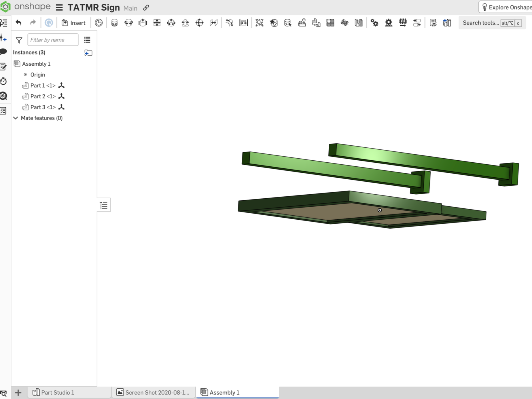The image size is (532, 399).
Task: Click the blue circular update icon in toolbar
Action: [49, 22]
